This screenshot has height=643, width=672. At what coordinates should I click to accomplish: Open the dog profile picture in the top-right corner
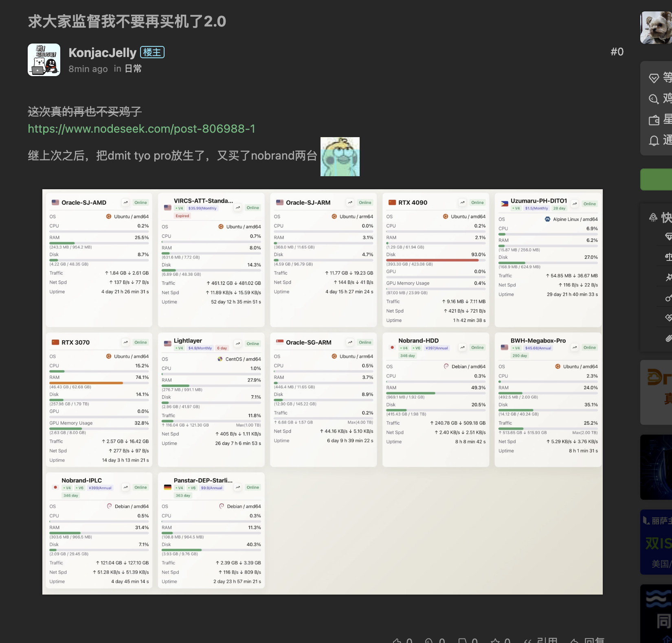[x=656, y=27]
